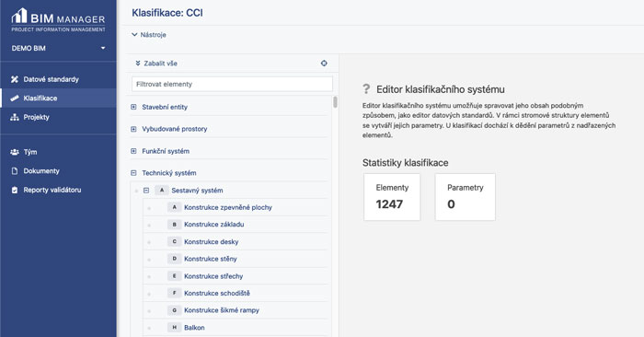Click the Dokumenty file icon

15,171
